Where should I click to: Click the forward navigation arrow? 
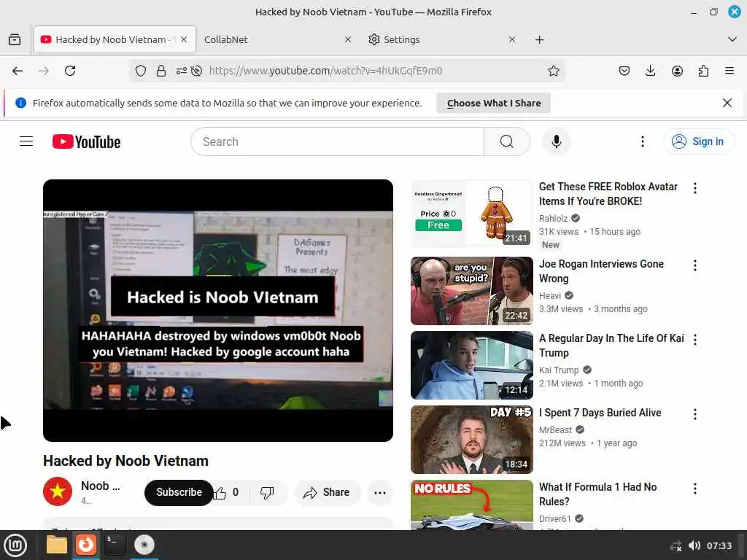(x=44, y=71)
